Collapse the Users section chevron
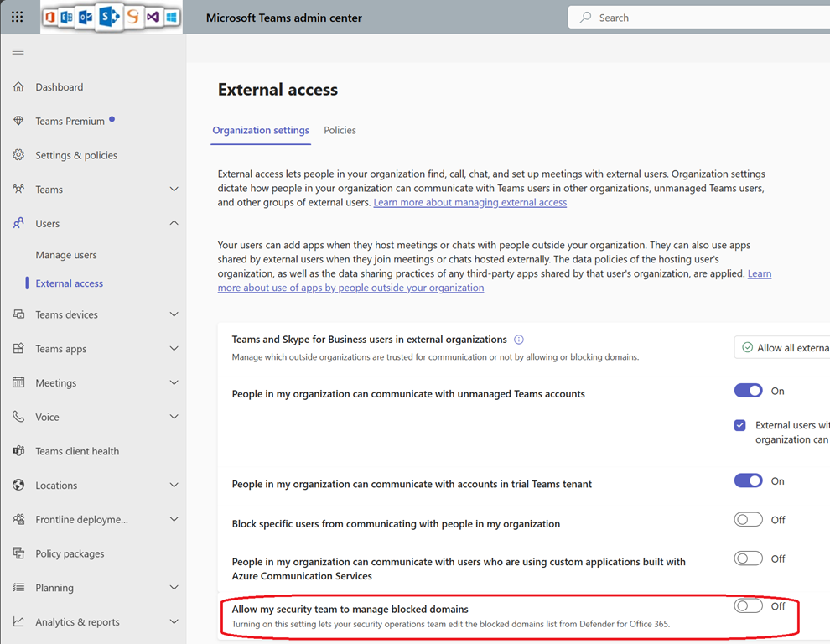Image resolution: width=830 pixels, height=644 pixels. tap(174, 224)
